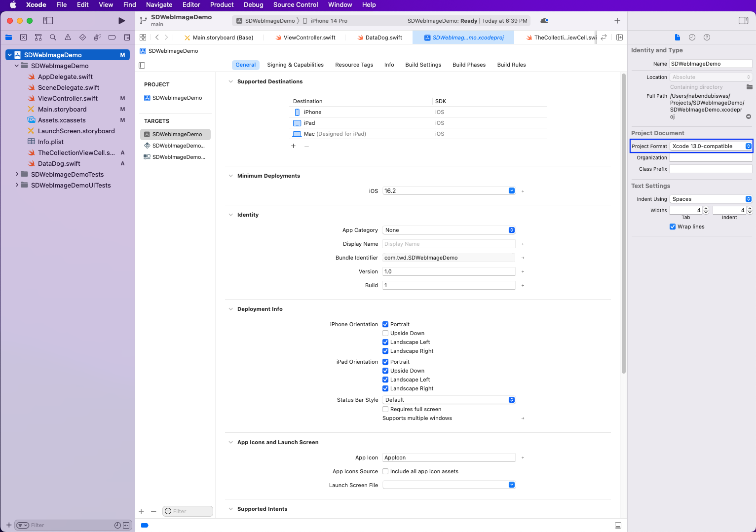Enable Include all app icon assets

pyautogui.click(x=385, y=471)
